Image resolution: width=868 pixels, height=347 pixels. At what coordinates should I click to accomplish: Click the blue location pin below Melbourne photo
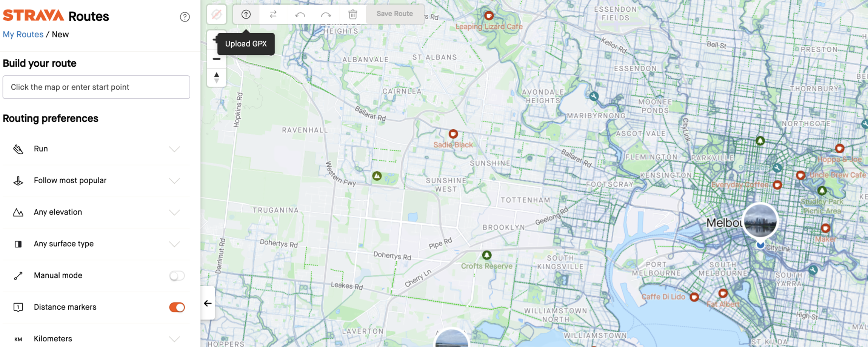(x=760, y=245)
